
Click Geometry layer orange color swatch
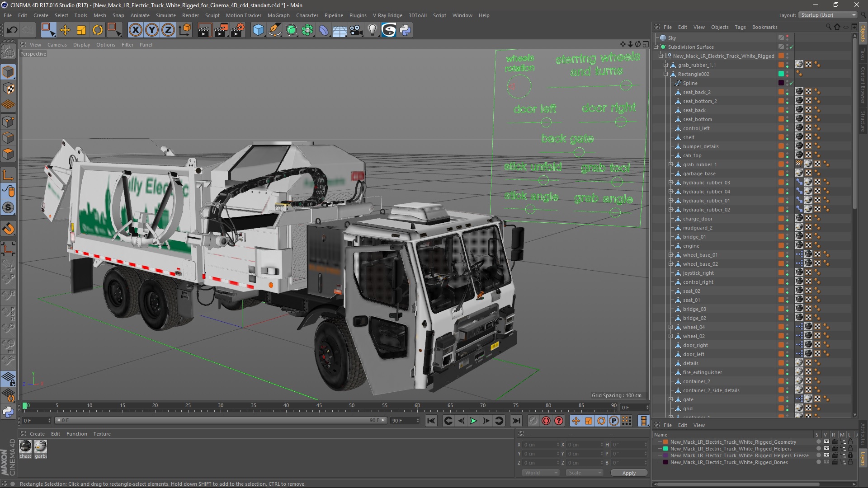coord(665,442)
